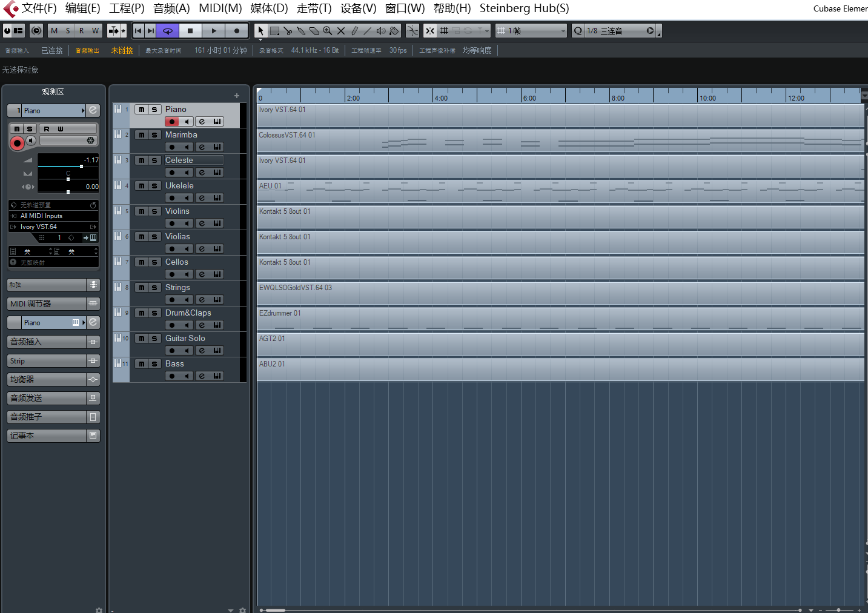Click the pan slider handle in Inspector
This screenshot has width=868, height=613.
tap(68, 179)
